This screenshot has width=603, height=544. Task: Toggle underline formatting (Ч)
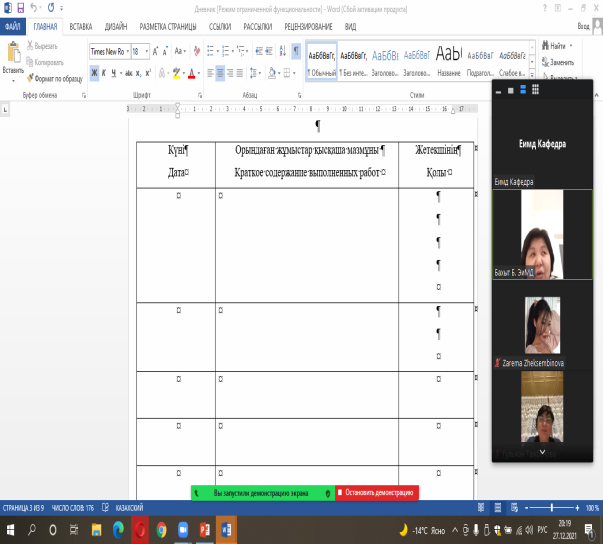(x=115, y=73)
